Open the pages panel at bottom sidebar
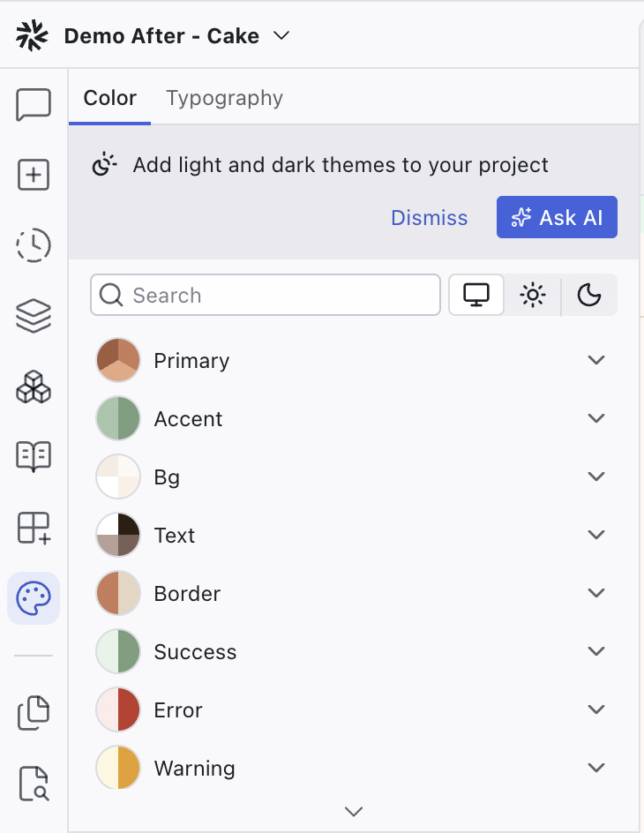The image size is (644, 833). click(x=33, y=711)
